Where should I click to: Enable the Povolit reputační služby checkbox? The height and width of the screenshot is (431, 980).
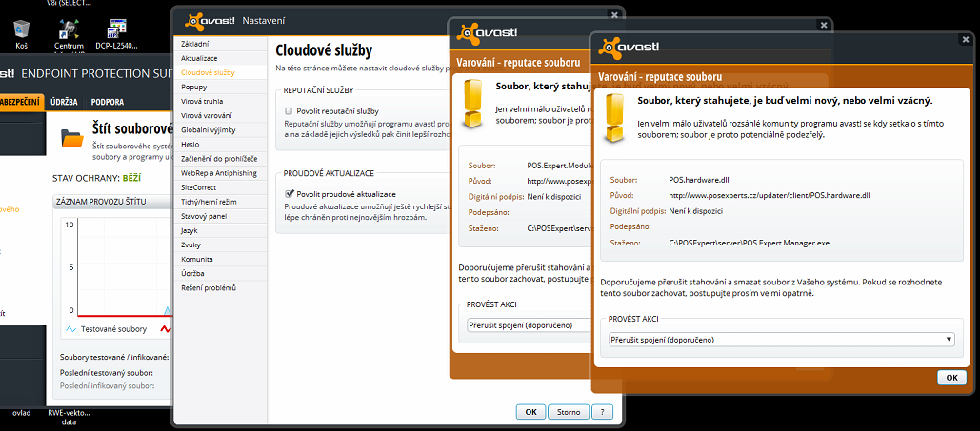pos(289,111)
